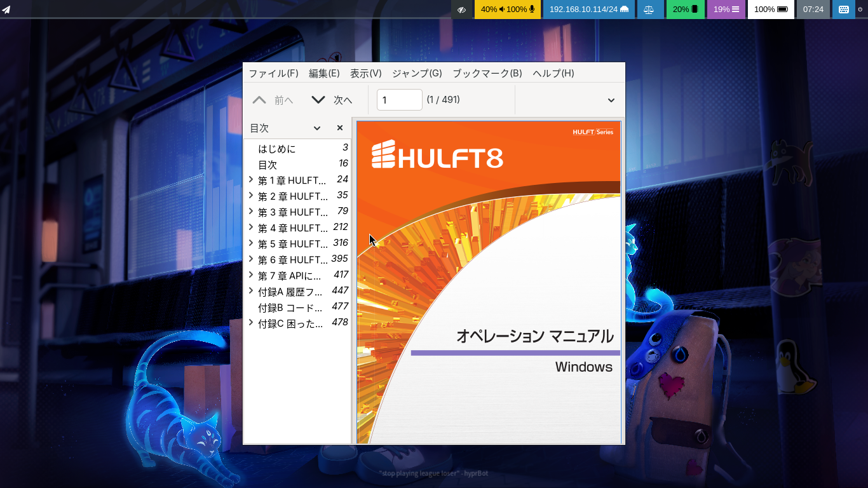Go to next page with 次へ arrow
This screenshot has height=488, width=868.
coord(332,100)
